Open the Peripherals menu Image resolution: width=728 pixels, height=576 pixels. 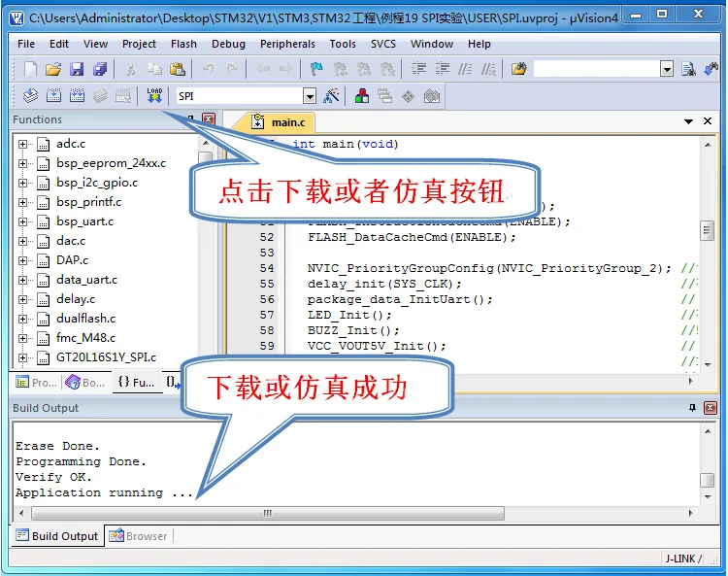(x=287, y=44)
